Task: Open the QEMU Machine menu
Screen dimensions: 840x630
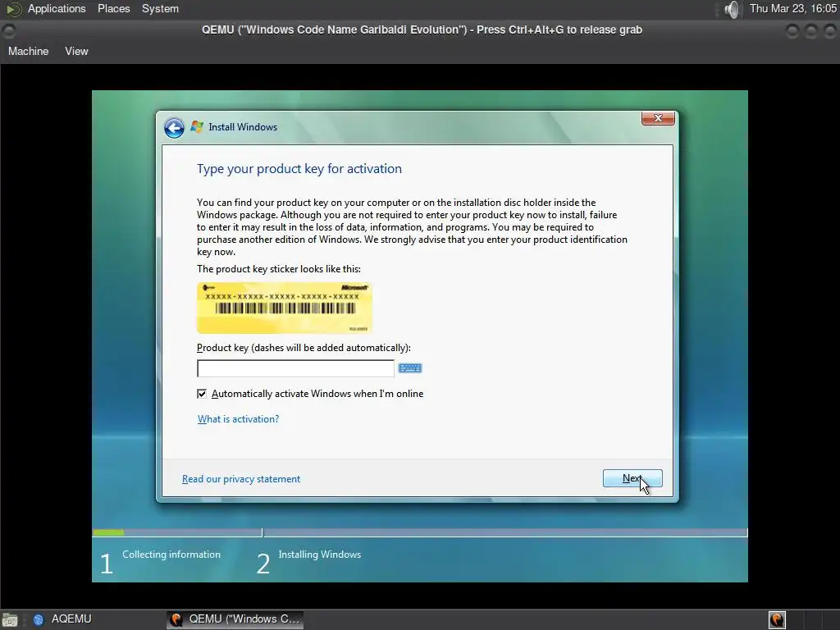Action: [x=29, y=52]
